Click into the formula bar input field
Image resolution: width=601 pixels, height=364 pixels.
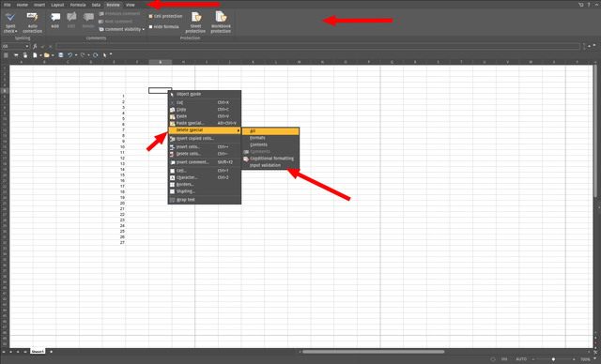pos(317,46)
